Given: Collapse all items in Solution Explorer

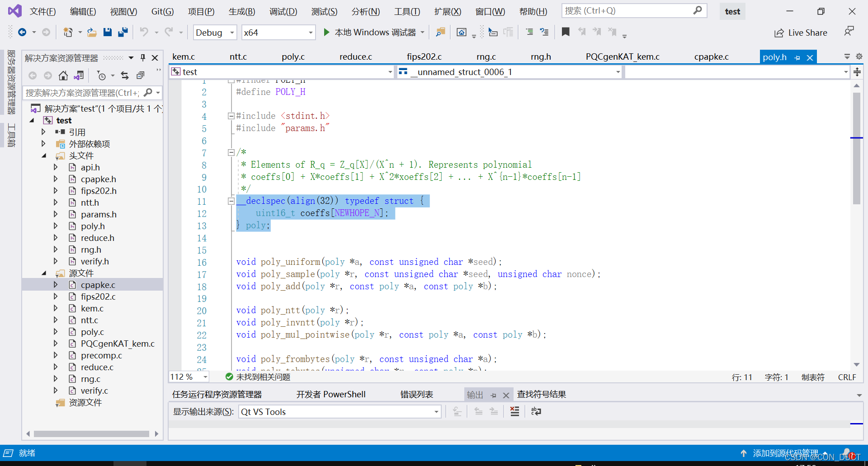Looking at the screenshot, I should pos(141,75).
